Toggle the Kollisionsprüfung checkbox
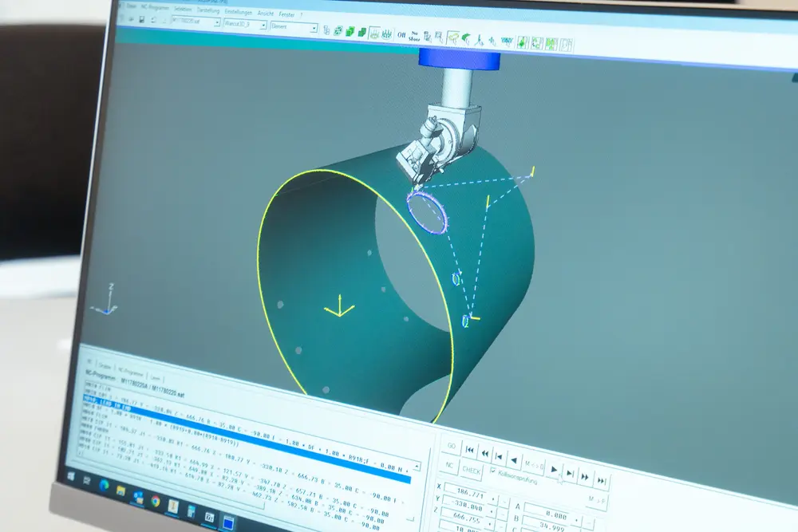Image resolution: width=798 pixels, height=532 pixels. 492,471
